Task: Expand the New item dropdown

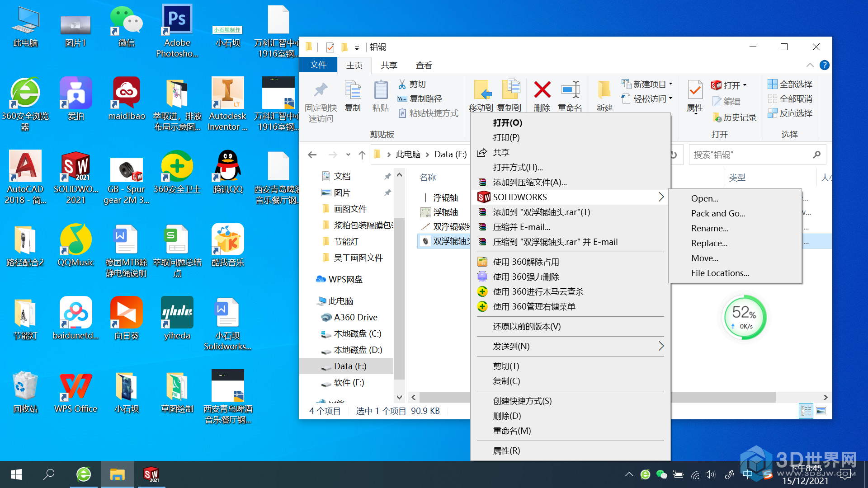Action: pyautogui.click(x=671, y=84)
